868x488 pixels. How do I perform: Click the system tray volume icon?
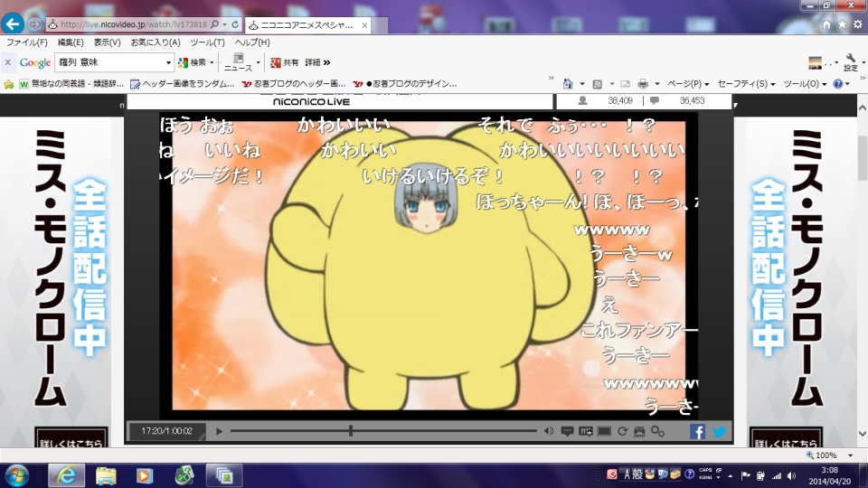[792, 476]
